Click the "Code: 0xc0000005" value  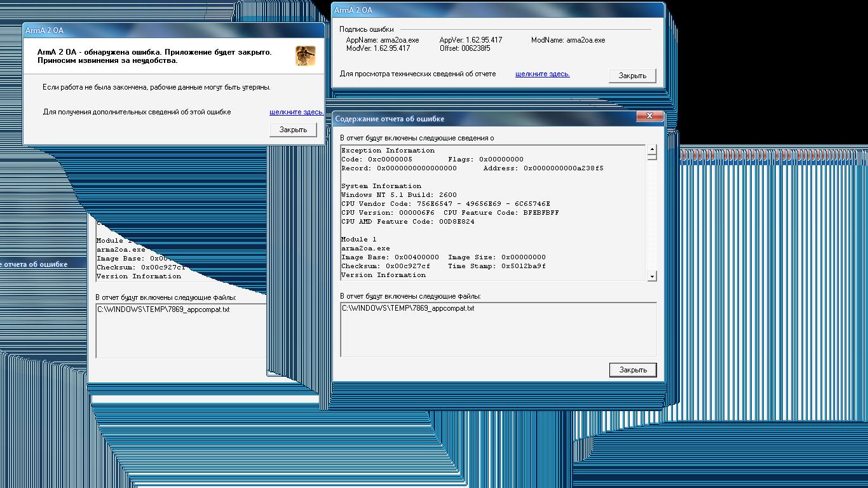click(x=377, y=159)
